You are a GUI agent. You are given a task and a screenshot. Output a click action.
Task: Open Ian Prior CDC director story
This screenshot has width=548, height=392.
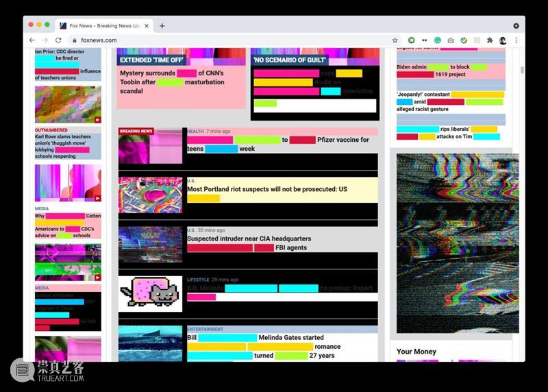point(68,64)
